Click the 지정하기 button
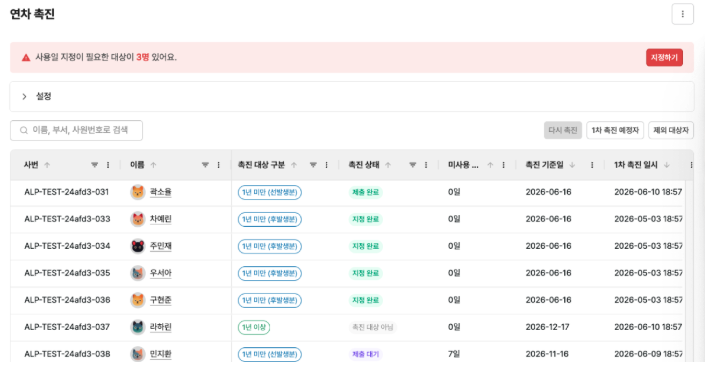This screenshot has height=372, width=705. click(x=665, y=58)
